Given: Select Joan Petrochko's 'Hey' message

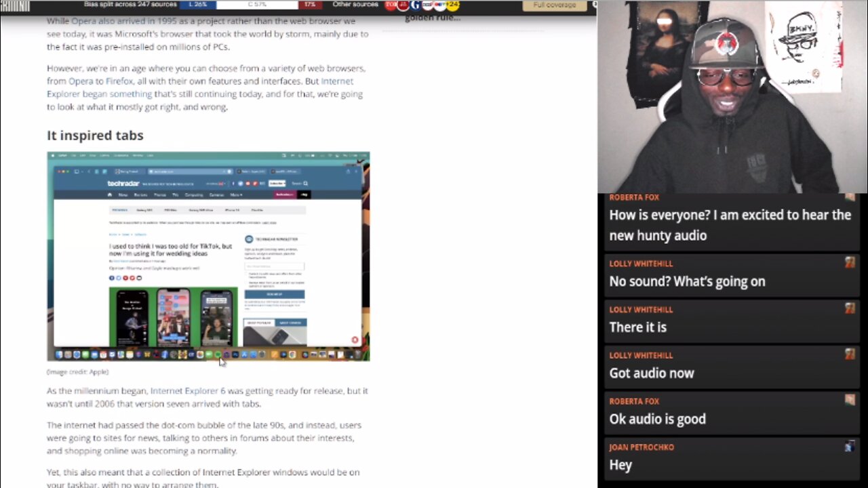Looking at the screenshot, I should 620,465.
